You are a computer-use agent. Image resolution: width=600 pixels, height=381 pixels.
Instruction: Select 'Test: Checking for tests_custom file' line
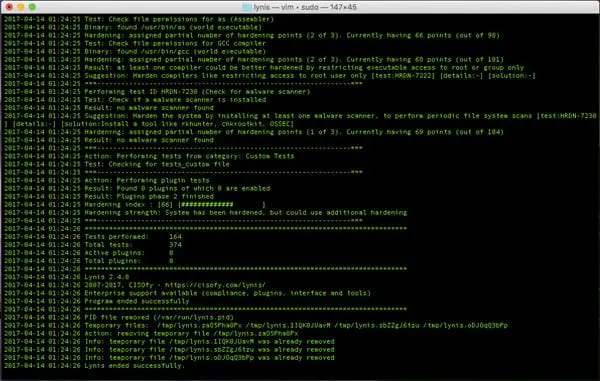(117, 164)
